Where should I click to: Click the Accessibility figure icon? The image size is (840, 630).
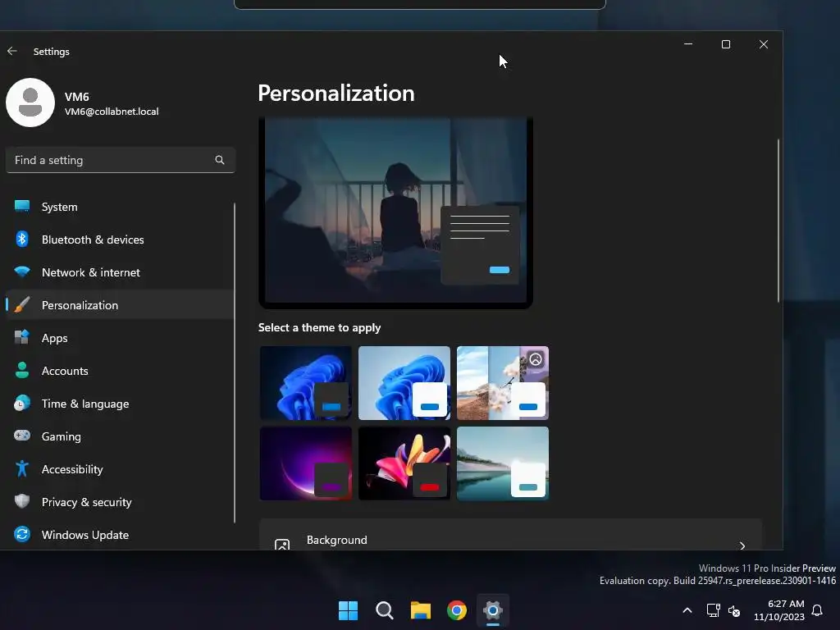pyautogui.click(x=22, y=468)
